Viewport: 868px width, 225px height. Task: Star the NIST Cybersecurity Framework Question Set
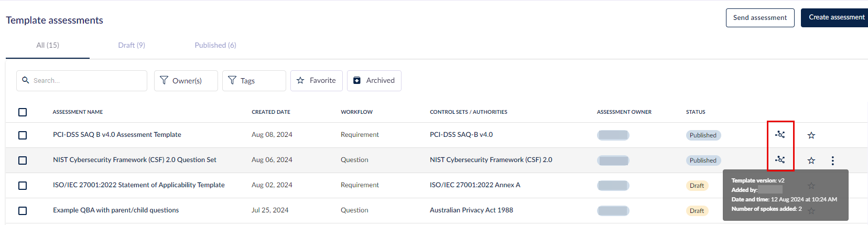[811, 160]
